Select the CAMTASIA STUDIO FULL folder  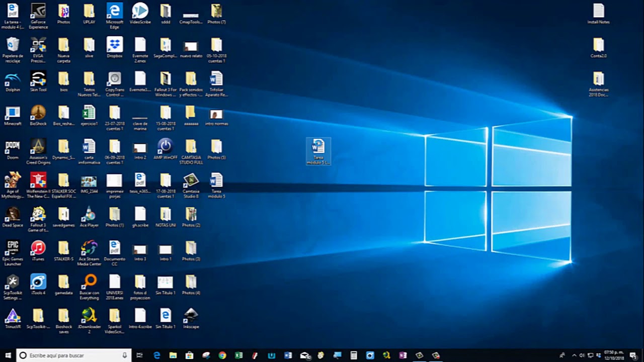click(x=191, y=151)
